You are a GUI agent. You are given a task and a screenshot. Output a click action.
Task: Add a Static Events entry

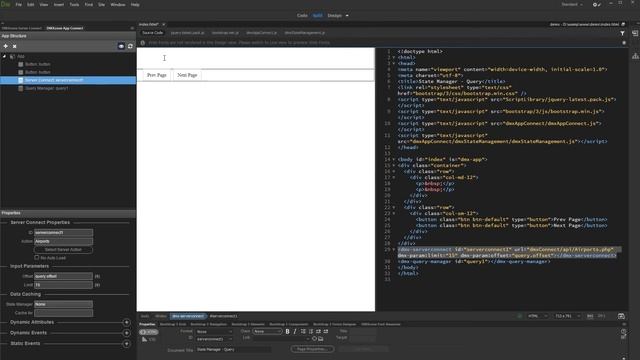pos(127,344)
